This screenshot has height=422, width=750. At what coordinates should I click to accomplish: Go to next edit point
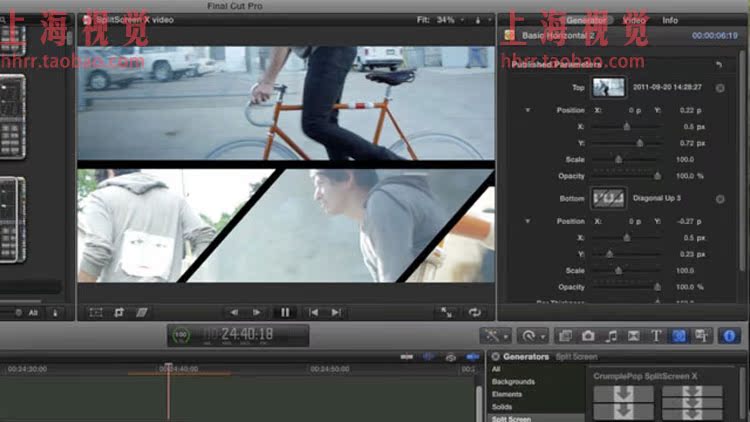pyautogui.click(x=336, y=312)
